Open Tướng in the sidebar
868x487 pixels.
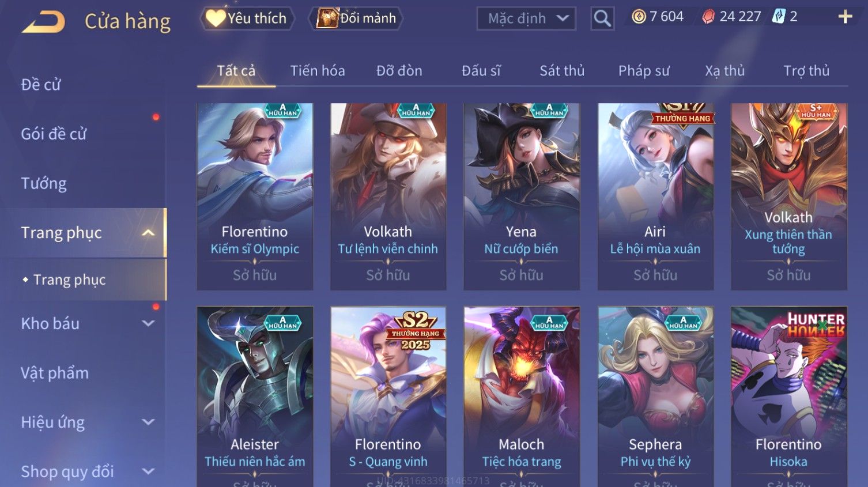pos(44,183)
